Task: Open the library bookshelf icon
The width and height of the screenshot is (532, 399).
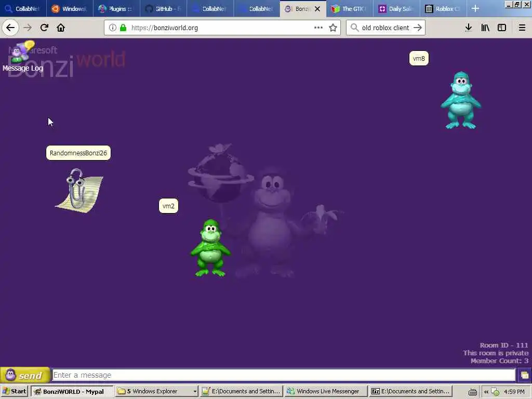Action: pos(485,28)
